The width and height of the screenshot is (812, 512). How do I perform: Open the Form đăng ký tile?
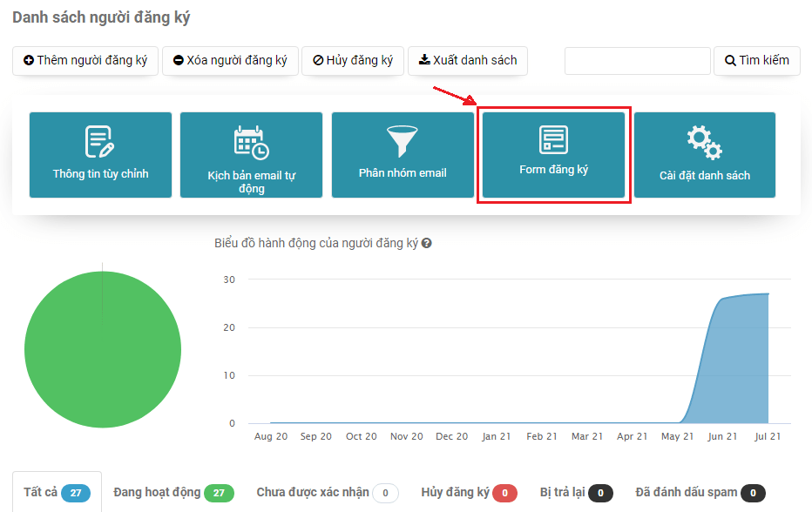point(553,155)
